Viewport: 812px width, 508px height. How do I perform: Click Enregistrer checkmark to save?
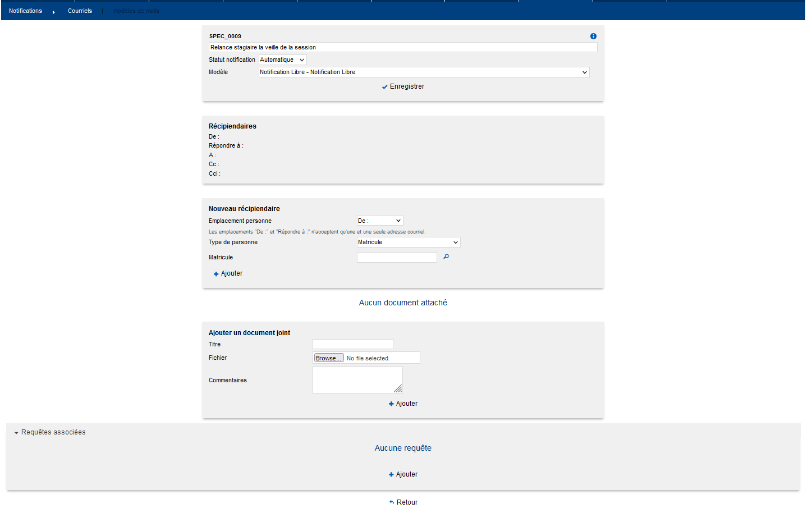[403, 86]
